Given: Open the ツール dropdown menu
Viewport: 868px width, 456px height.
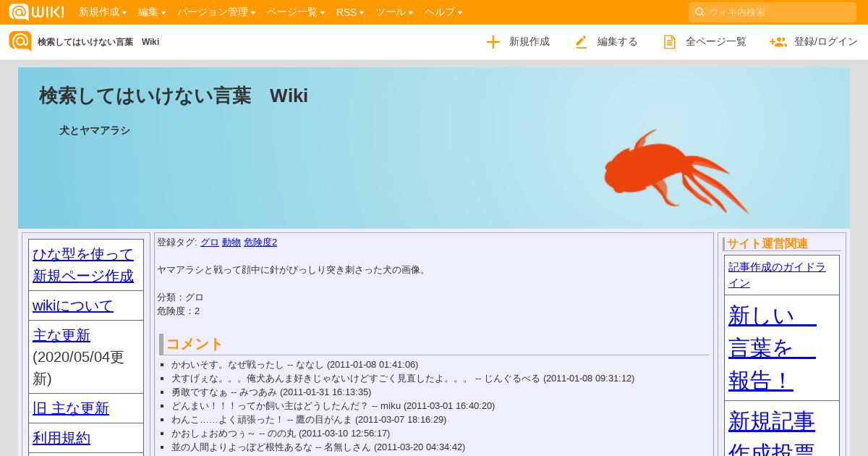Looking at the screenshot, I should 394,12.
